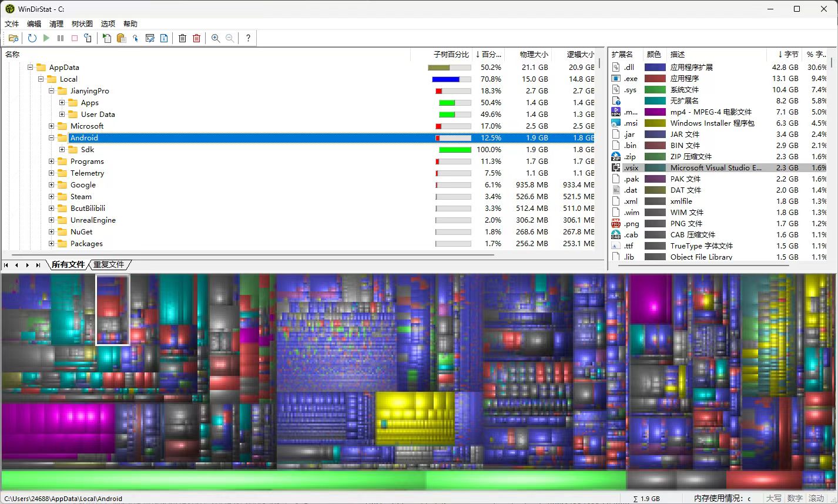Screen dimensions: 838x504
Task: Click the mp4 magenta color swatch
Action: coord(655,112)
